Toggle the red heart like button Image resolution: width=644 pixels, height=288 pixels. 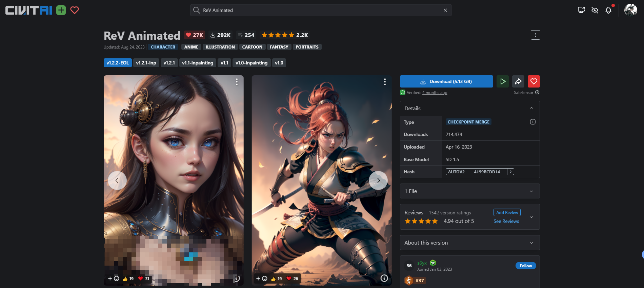[x=534, y=81]
